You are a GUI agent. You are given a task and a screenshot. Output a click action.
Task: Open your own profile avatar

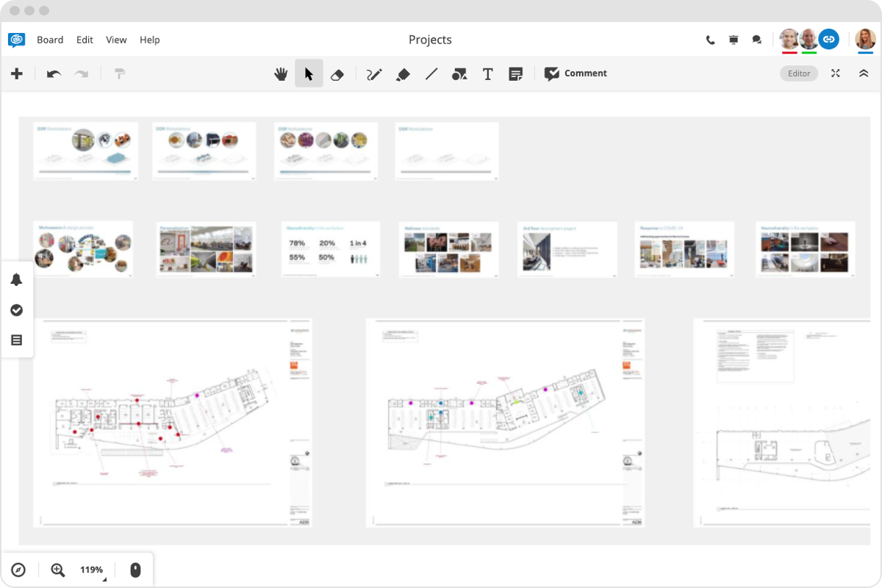865,39
